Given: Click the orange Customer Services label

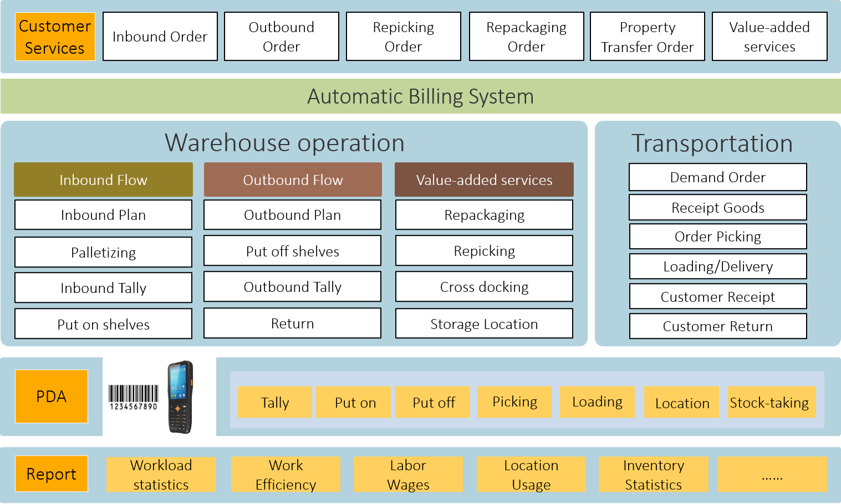Looking at the screenshot, I should coord(55,37).
